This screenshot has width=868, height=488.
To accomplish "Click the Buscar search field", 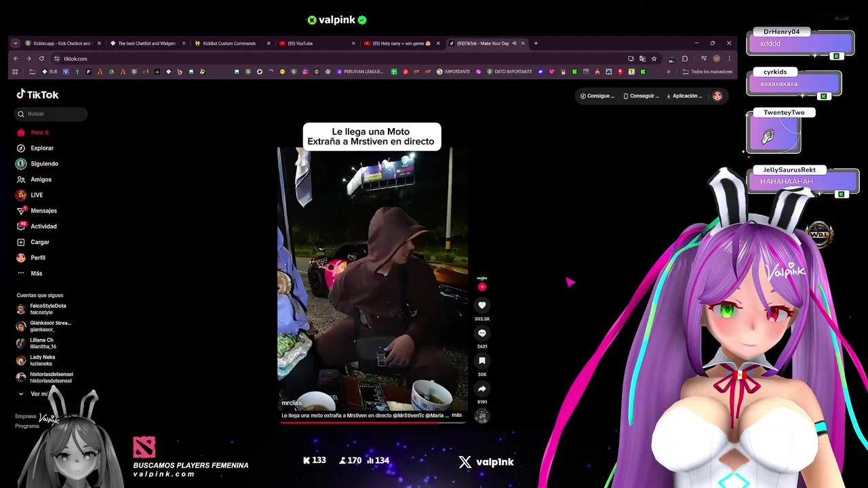I will coord(51,114).
